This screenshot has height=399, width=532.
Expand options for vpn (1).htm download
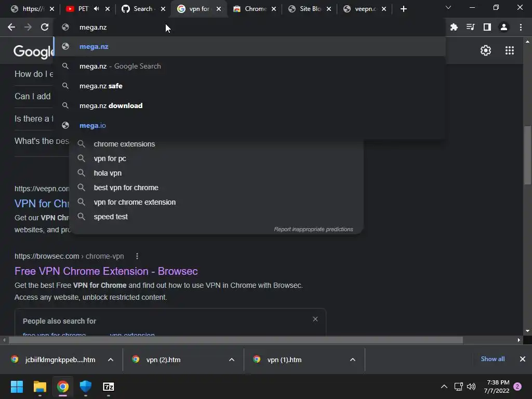click(x=353, y=360)
